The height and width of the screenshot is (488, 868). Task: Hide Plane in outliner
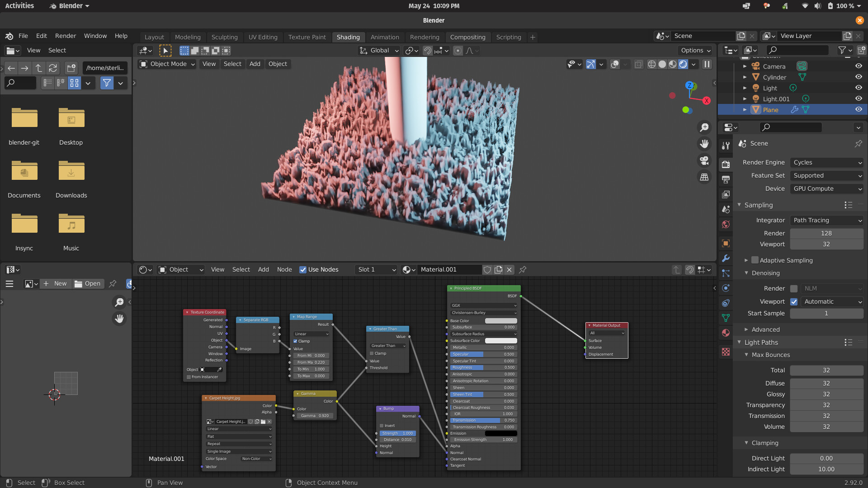point(859,109)
